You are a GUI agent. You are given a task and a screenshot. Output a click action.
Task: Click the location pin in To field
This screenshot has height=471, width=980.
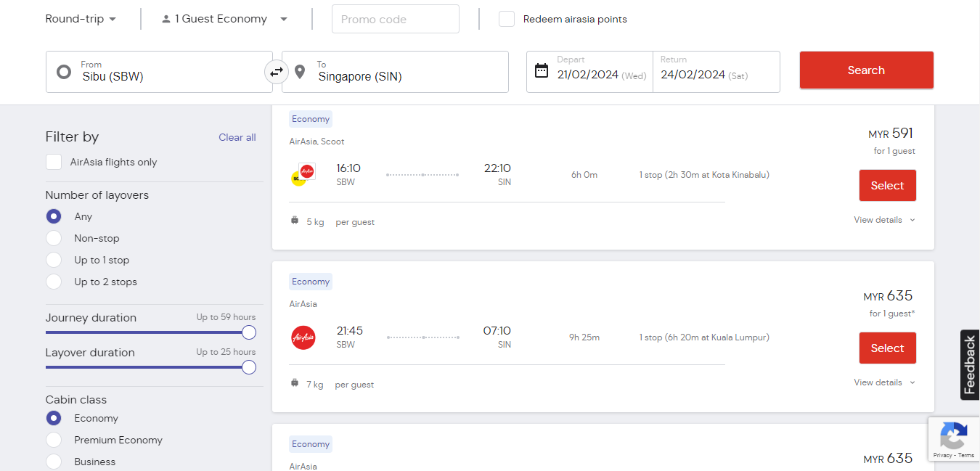pyautogui.click(x=300, y=72)
